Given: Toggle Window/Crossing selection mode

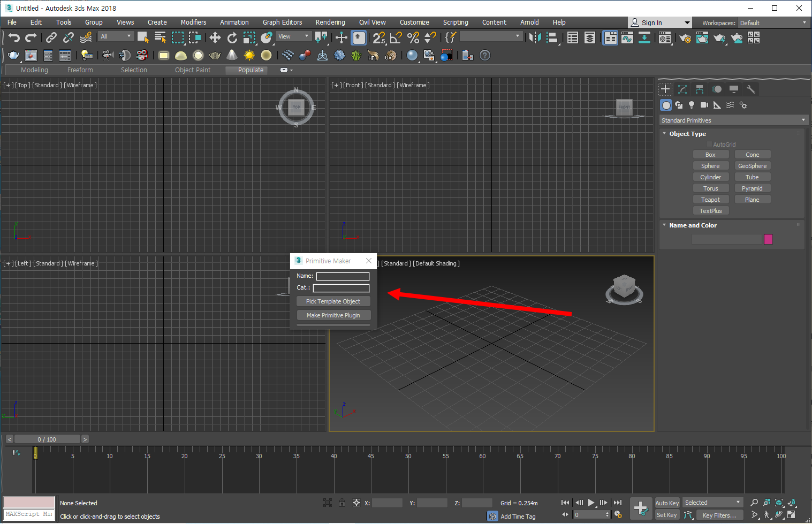Looking at the screenshot, I should [195, 37].
